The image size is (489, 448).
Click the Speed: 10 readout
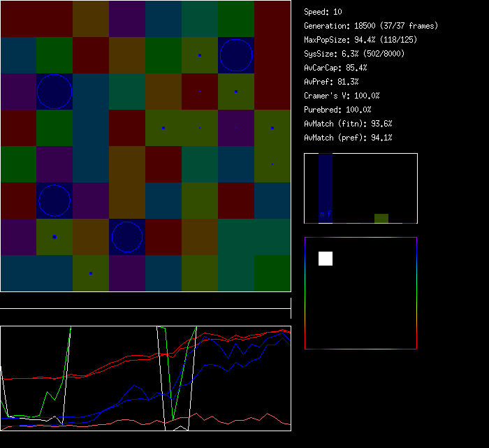click(323, 12)
